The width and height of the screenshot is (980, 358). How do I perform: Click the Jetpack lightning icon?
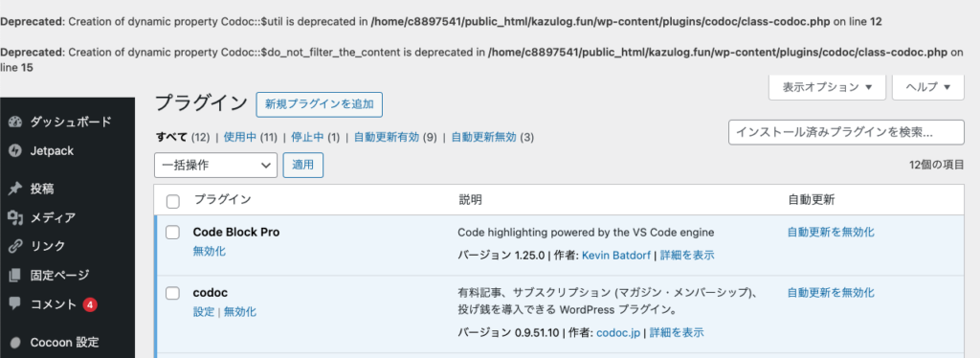coord(15,150)
